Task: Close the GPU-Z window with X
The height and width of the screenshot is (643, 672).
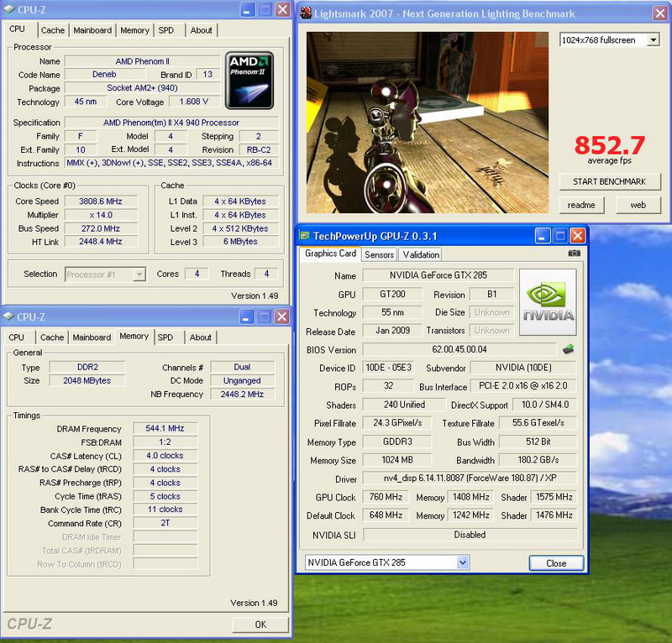Action: click(x=577, y=236)
